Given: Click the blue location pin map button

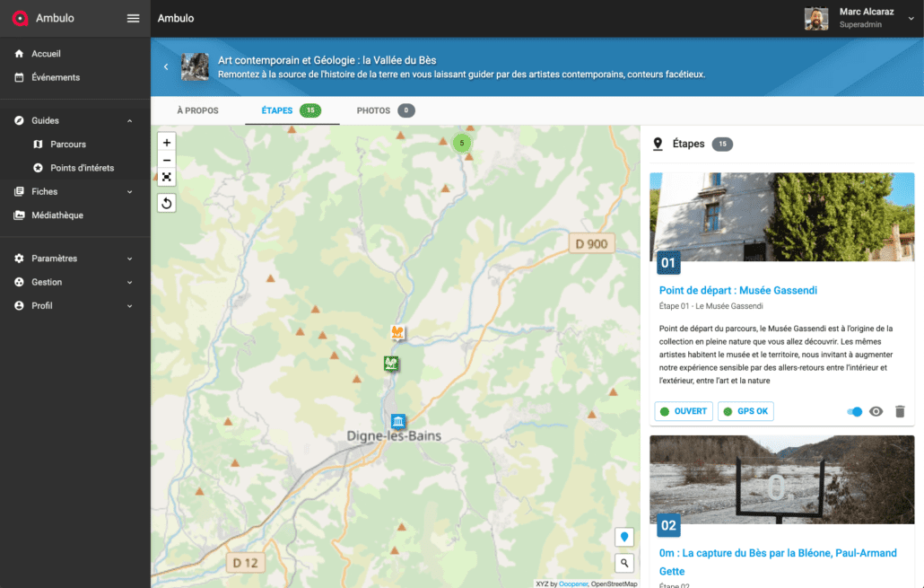Looking at the screenshot, I should tap(624, 537).
